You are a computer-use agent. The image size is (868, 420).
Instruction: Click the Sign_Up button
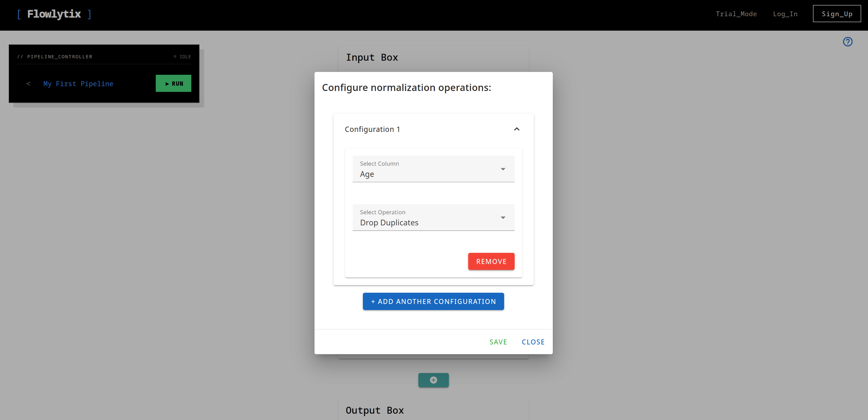pyautogui.click(x=837, y=14)
